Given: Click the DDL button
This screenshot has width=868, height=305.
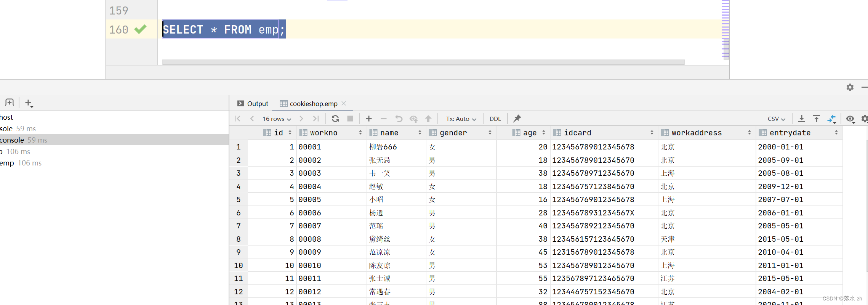Looking at the screenshot, I should [495, 119].
